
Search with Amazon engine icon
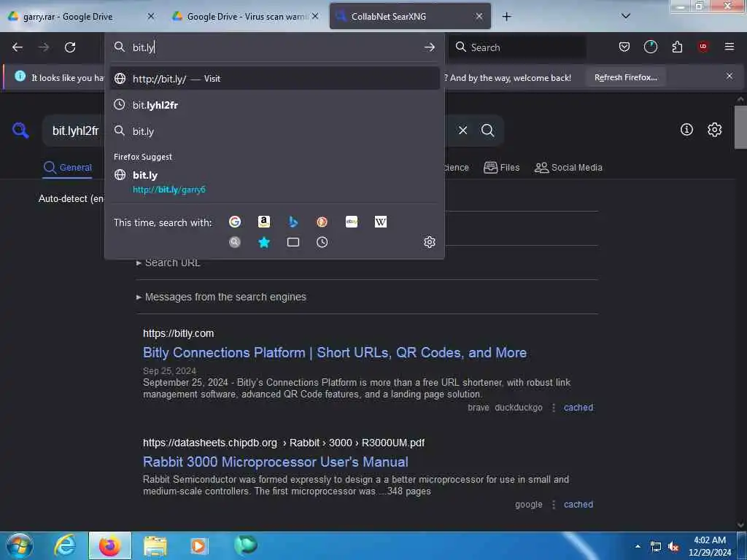[x=264, y=222]
